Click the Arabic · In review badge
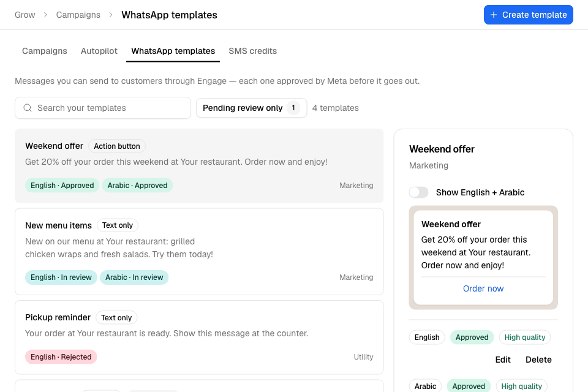This screenshot has height=392, width=588. (x=134, y=277)
